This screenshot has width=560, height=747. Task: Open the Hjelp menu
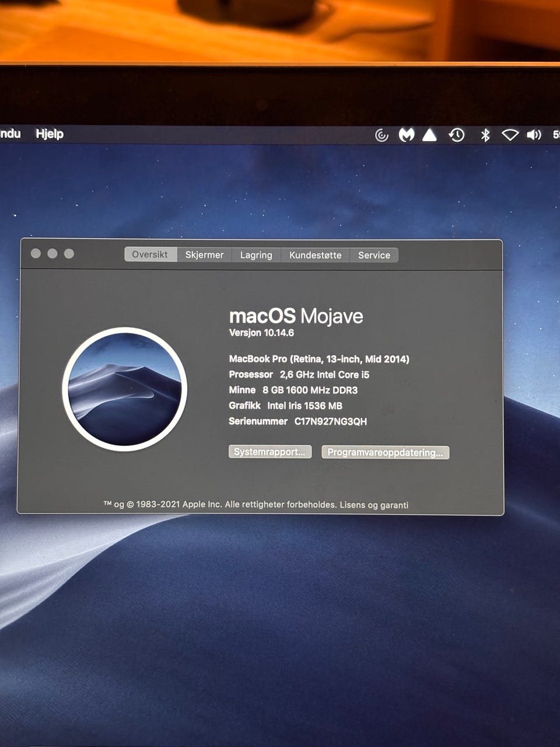[50, 134]
